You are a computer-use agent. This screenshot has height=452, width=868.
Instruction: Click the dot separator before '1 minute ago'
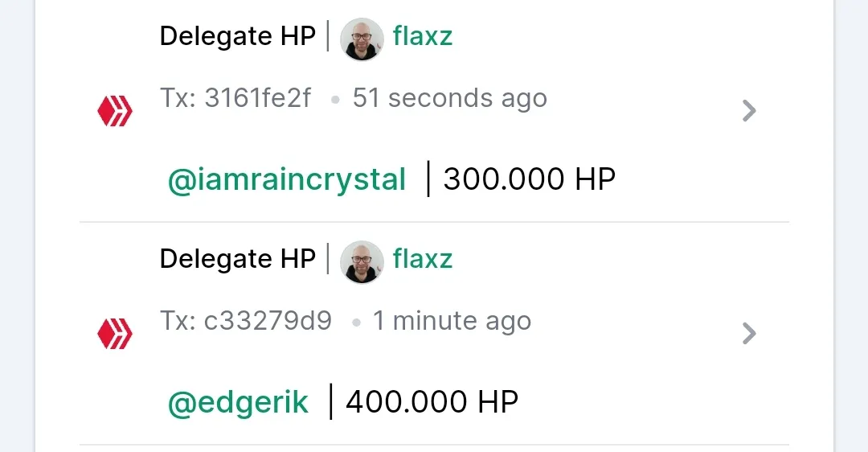tap(357, 323)
